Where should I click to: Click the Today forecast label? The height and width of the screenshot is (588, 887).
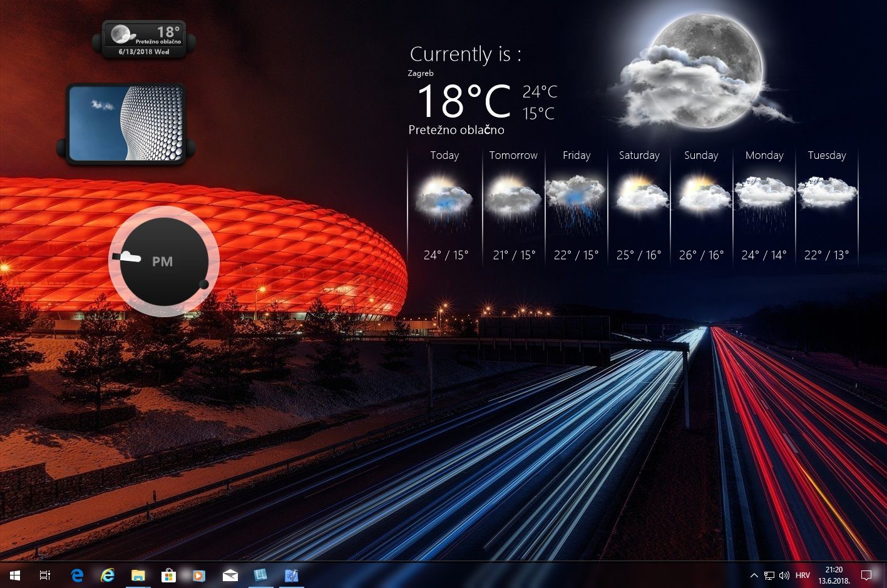444,155
